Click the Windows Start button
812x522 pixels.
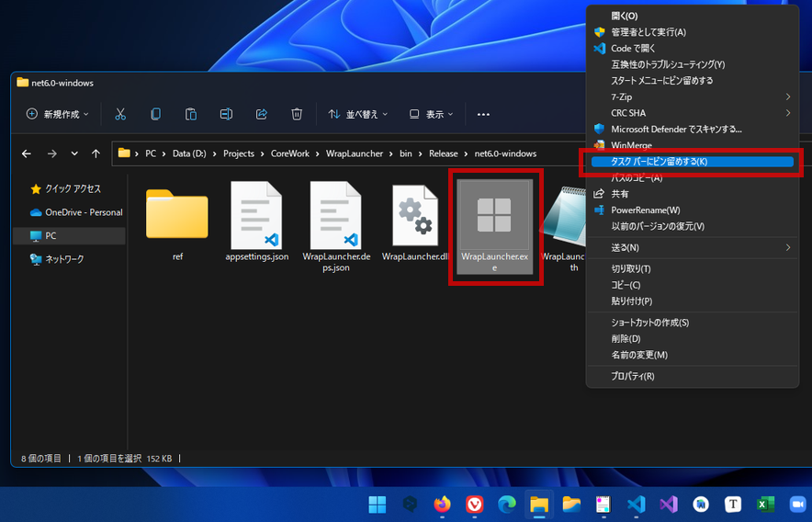point(377,504)
